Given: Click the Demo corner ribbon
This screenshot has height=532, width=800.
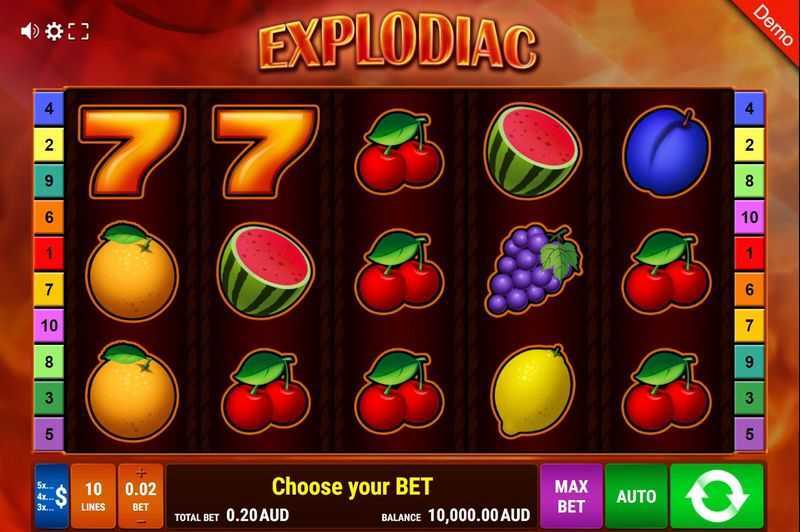Looking at the screenshot, I should 772,24.
